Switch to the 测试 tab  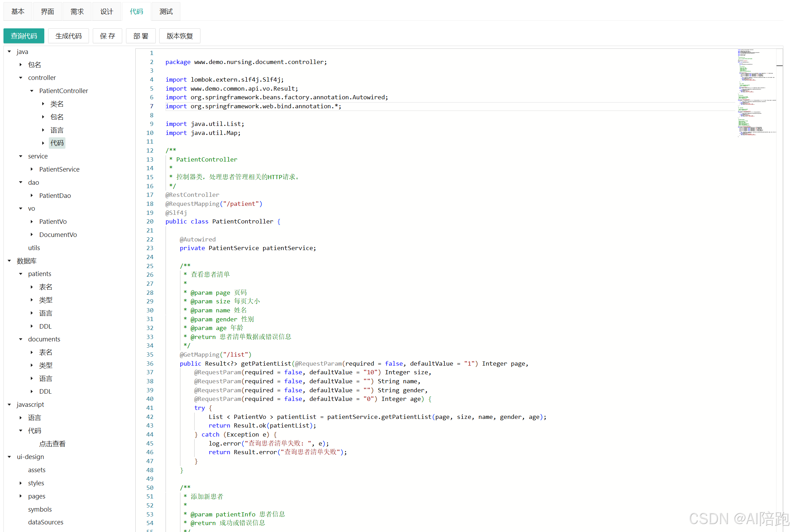point(166,12)
